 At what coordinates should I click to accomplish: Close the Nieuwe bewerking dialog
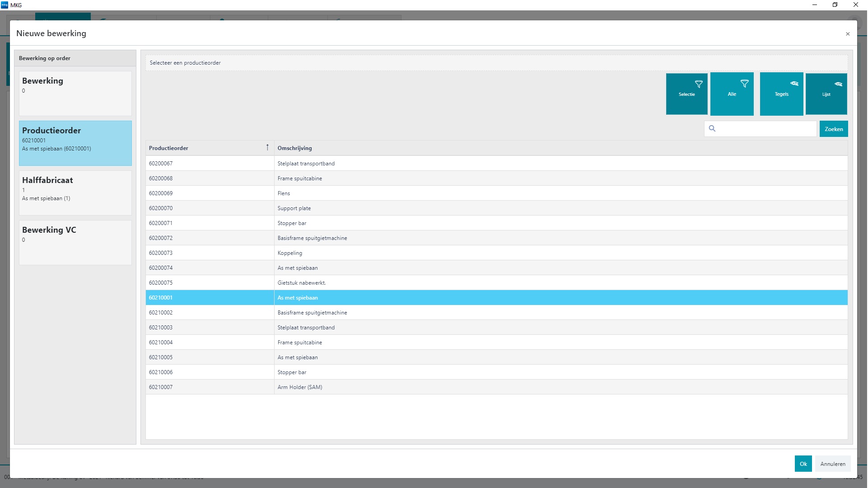tap(848, 34)
